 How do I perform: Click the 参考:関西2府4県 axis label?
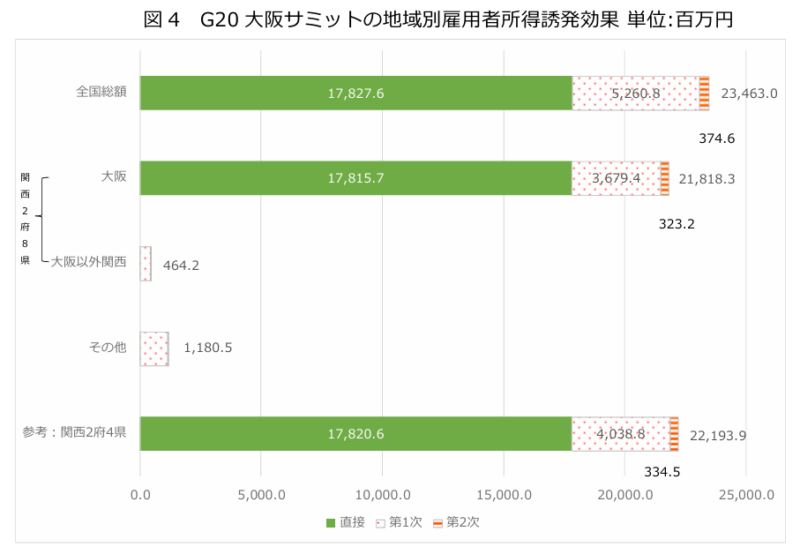(75, 433)
